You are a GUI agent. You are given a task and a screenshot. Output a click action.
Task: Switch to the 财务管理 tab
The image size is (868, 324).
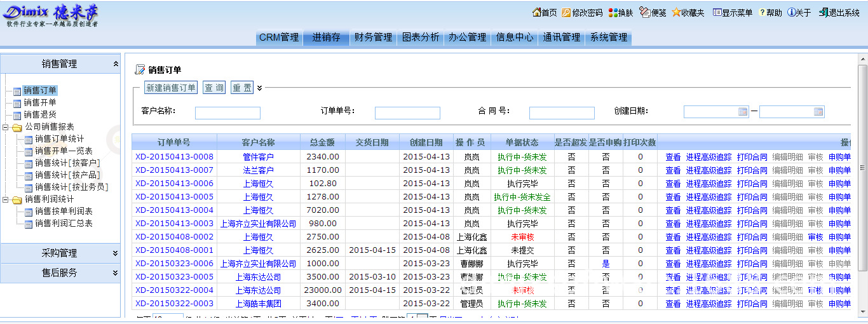point(373,37)
